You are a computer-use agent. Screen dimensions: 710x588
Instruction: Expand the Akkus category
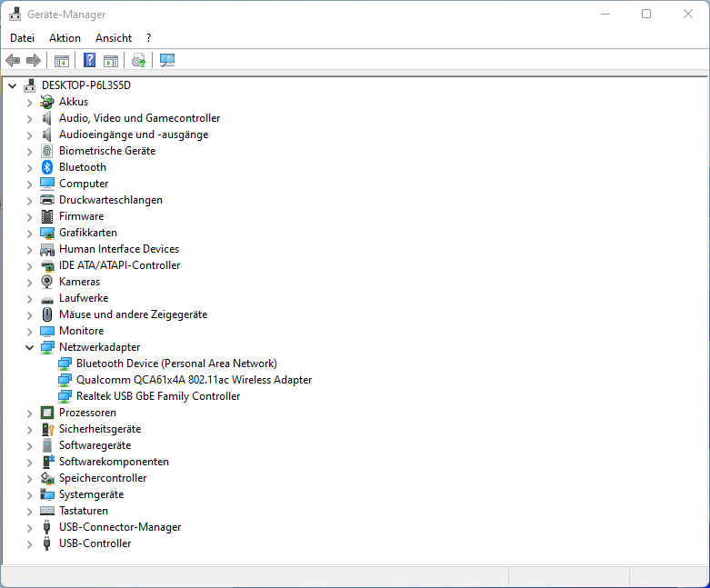29,103
